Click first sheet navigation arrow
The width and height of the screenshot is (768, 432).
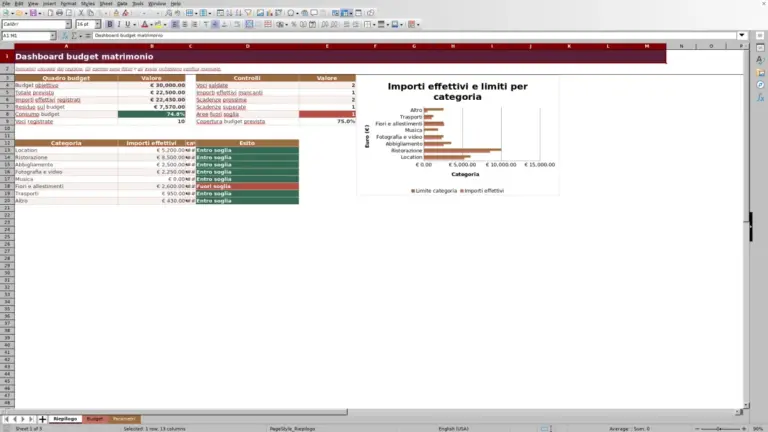[6, 419]
